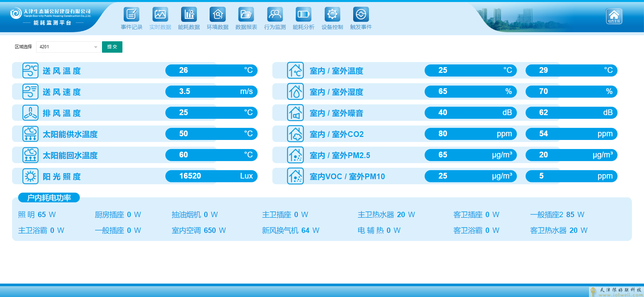Image resolution: width=644 pixels, height=297 pixels.
Task: Click the company logo at top left
Action: tap(16, 13)
